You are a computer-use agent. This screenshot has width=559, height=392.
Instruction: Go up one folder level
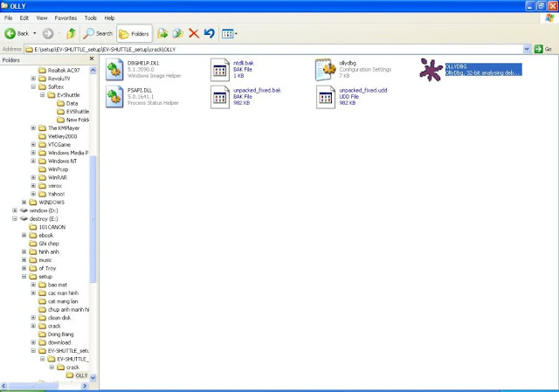[72, 33]
